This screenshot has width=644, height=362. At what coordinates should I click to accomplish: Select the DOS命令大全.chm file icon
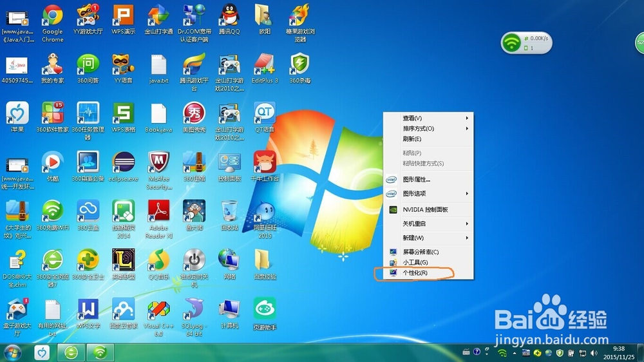[x=17, y=269]
